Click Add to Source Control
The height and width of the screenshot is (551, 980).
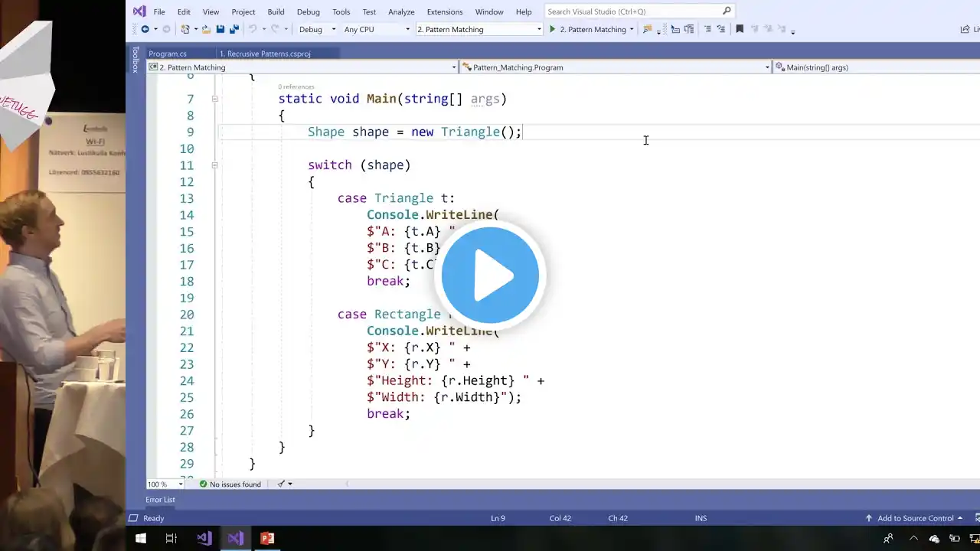click(916, 518)
